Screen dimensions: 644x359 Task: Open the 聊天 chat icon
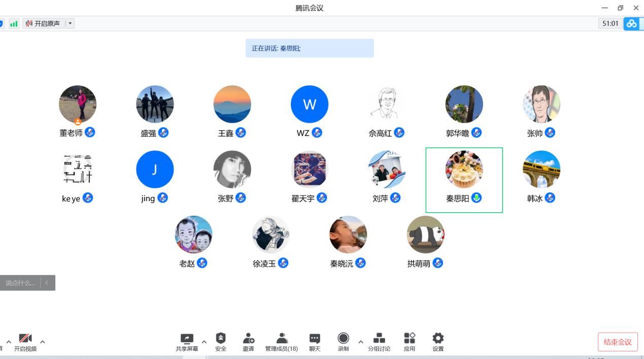tap(315, 339)
